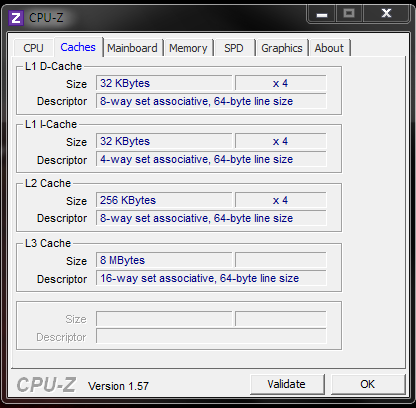The height and width of the screenshot is (408, 416).
Task: Click the L1 I-Cache group label
Action: [x=51, y=124]
